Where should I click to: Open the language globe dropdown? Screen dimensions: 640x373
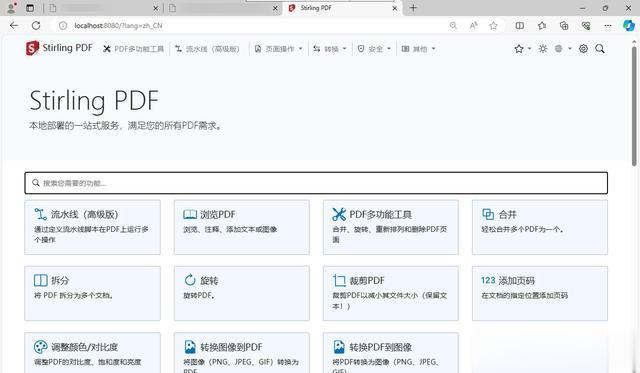pyautogui.click(x=563, y=49)
